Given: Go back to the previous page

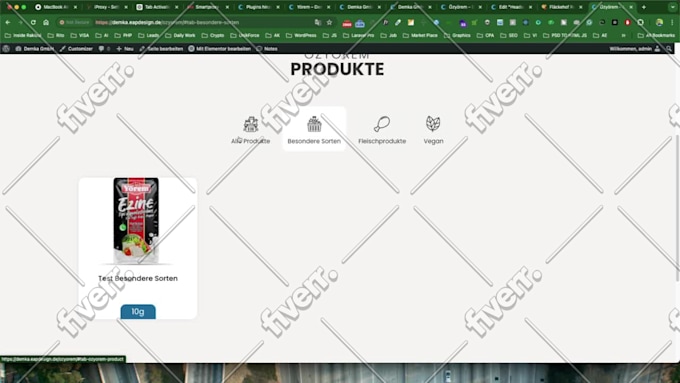Looking at the screenshot, I should click(8, 22).
